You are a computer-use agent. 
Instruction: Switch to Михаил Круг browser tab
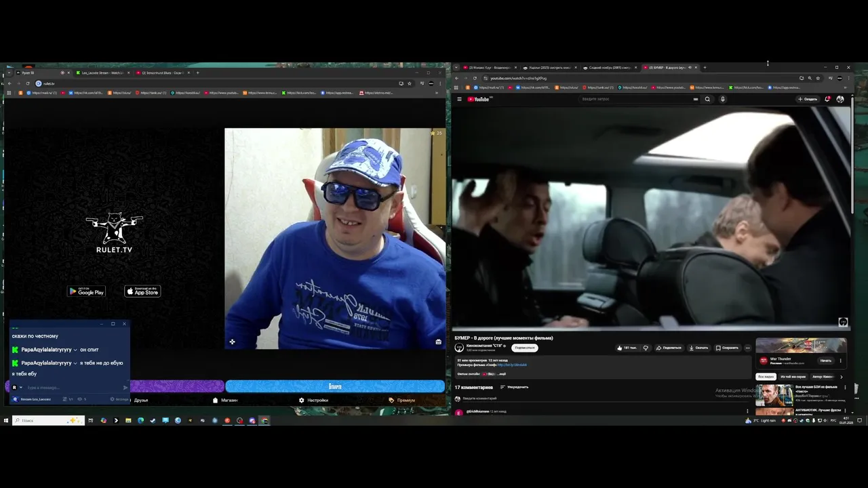(x=488, y=68)
